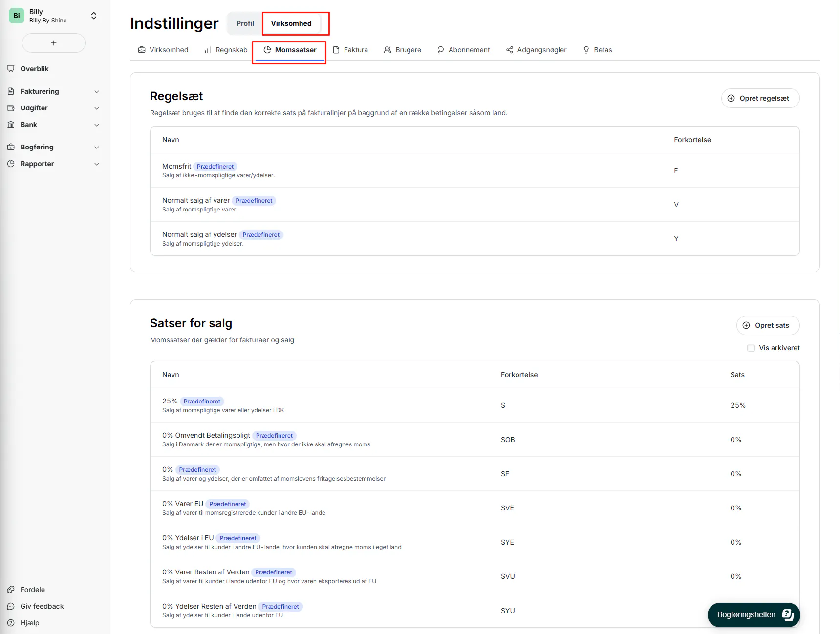The height and width of the screenshot is (634, 840).
Task: Click the Fordele puzzle piece icon
Action: pos(11,590)
